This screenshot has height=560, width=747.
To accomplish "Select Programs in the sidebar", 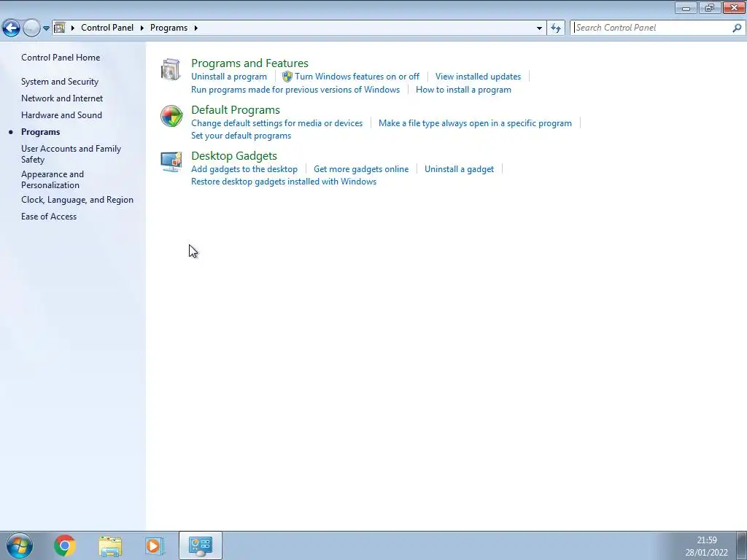I will (41, 132).
